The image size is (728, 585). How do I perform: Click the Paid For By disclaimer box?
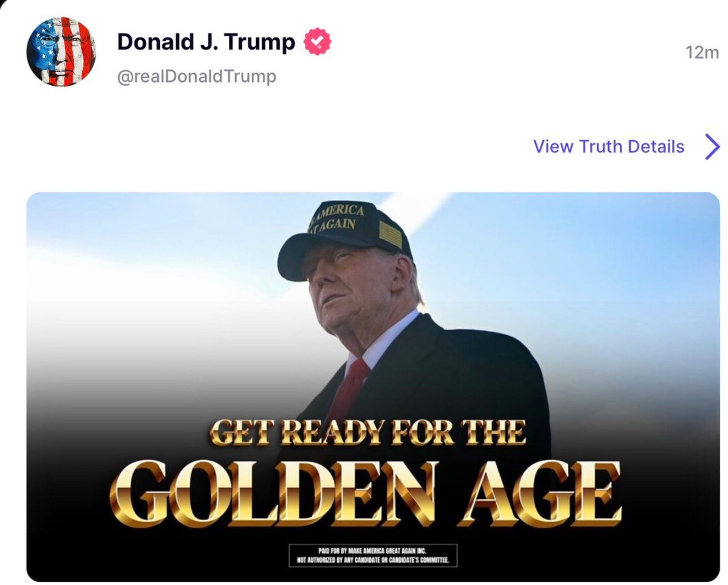tap(373, 555)
